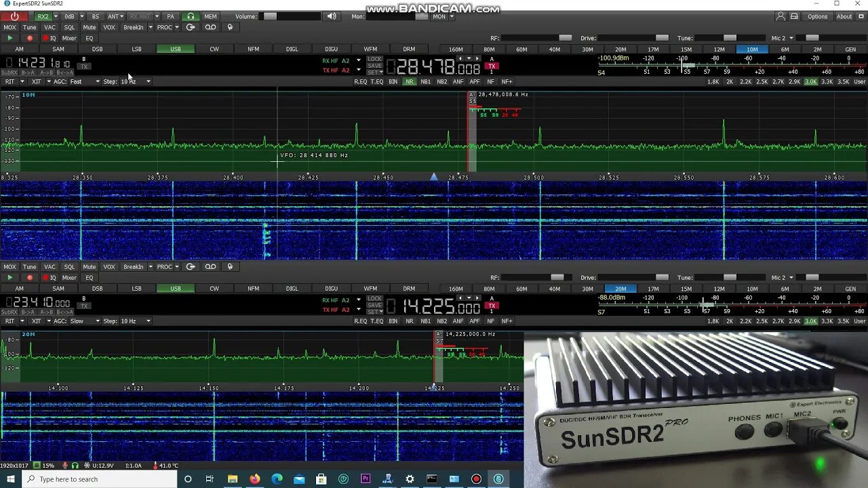
Task: Select the CW mode in 10M panel
Action: [214, 49]
